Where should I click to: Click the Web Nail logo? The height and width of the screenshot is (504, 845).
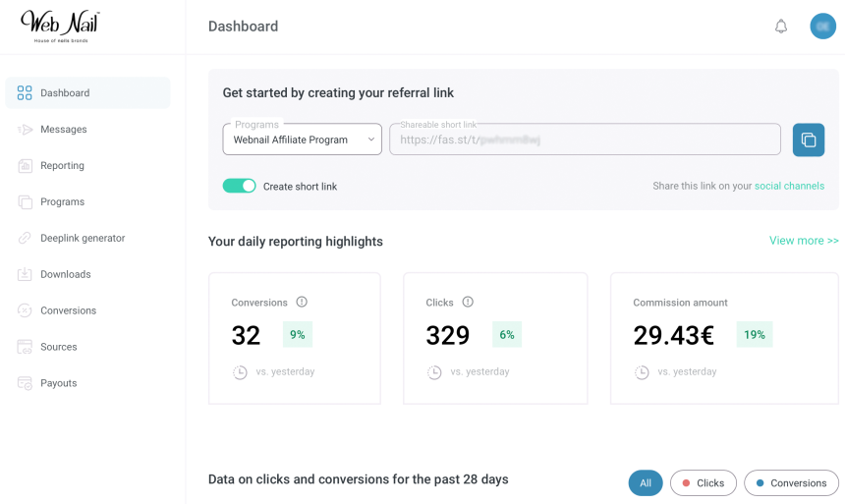click(60, 24)
